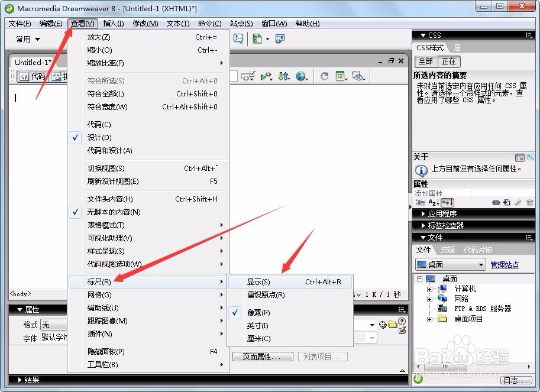Select the FTP & RDS 服务器 tree item

click(x=483, y=309)
